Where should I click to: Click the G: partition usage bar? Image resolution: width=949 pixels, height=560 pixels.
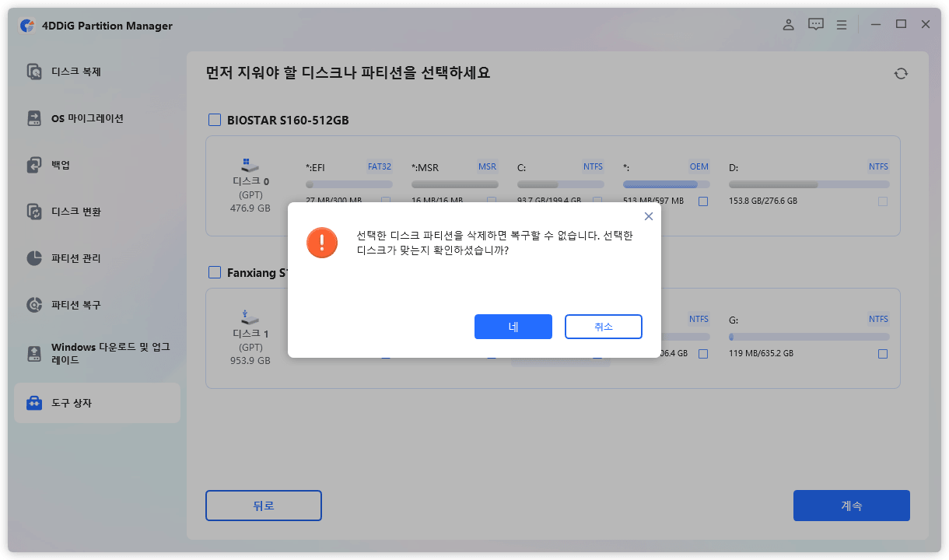(809, 337)
